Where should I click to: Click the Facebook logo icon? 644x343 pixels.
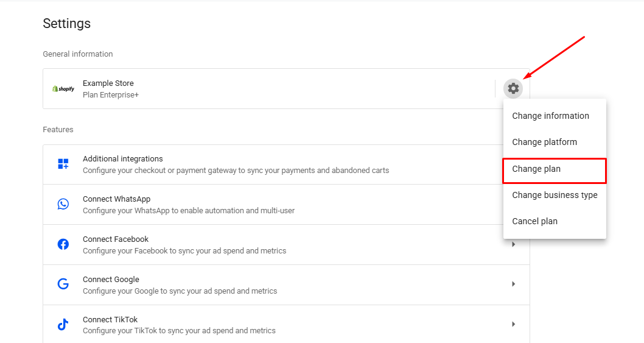[x=63, y=244]
